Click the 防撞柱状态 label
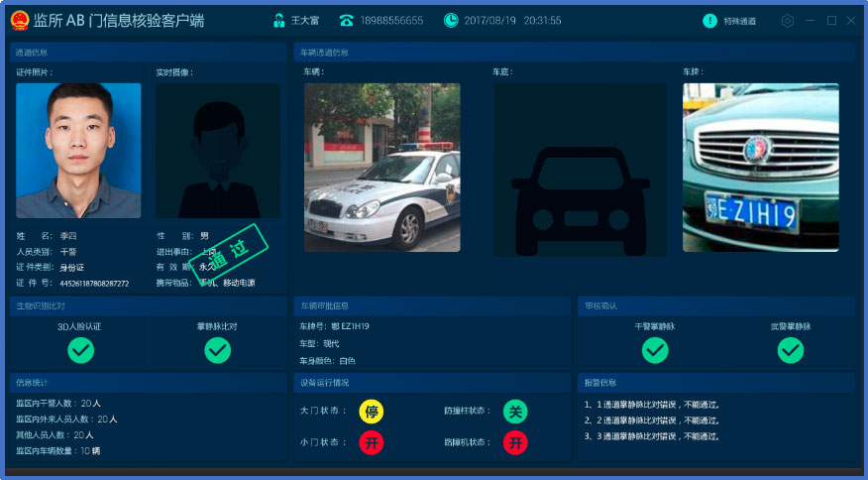This screenshot has height=480, width=868. click(x=468, y=411)
